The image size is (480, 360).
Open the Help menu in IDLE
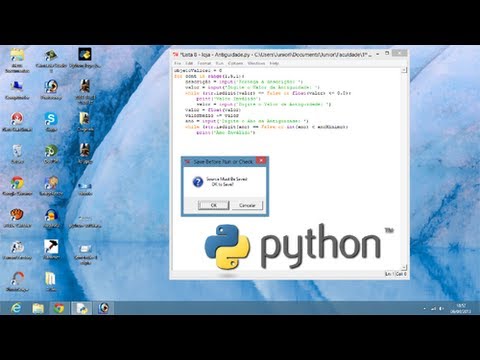click(274, 63)
